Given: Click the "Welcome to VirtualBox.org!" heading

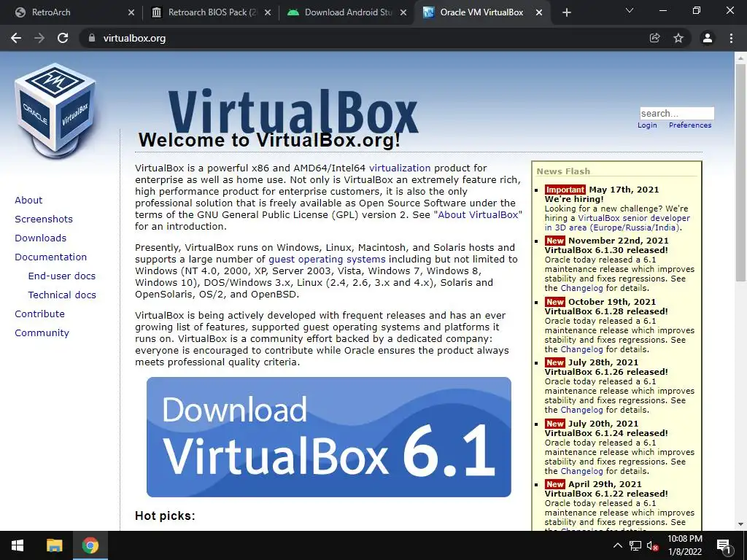Looking at the screenshot, I should 269,140.
